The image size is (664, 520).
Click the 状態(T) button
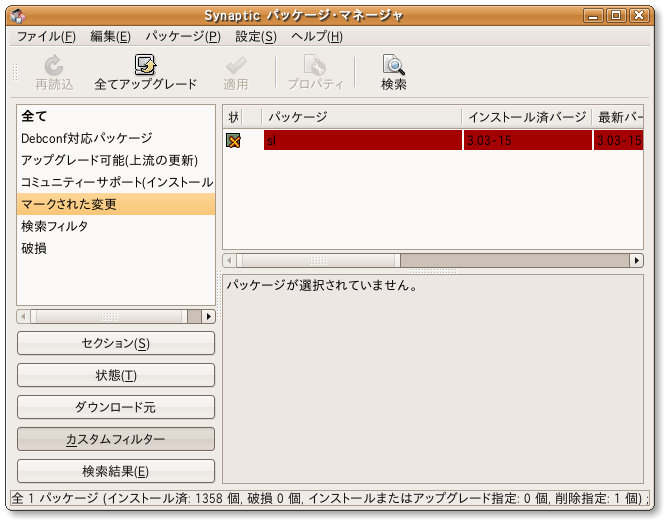pyautogui.click(x=116, y=375)
